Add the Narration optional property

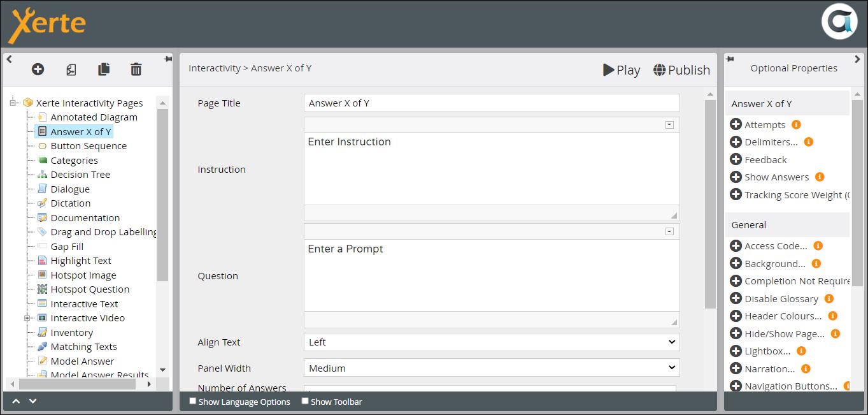tap(736, 368)
